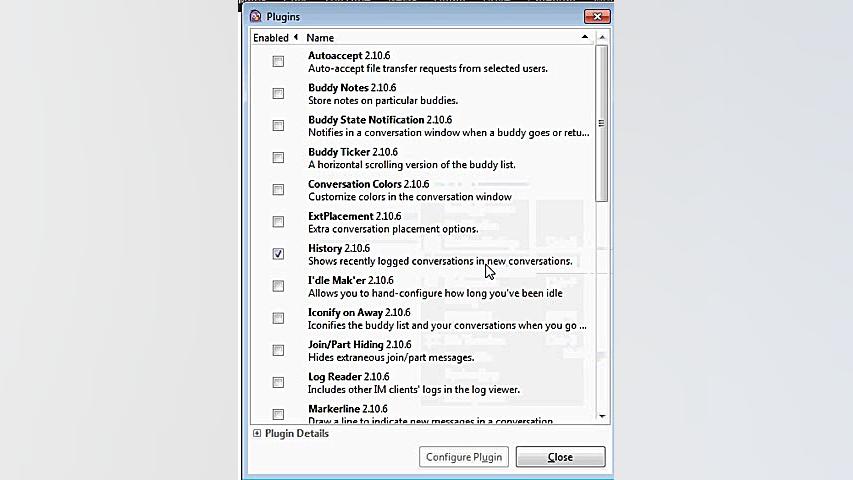Image resolution: width=853 pixels, height=480 pixels.
Task: Disable the History plugin checkbox
Action: click(278, 254)
